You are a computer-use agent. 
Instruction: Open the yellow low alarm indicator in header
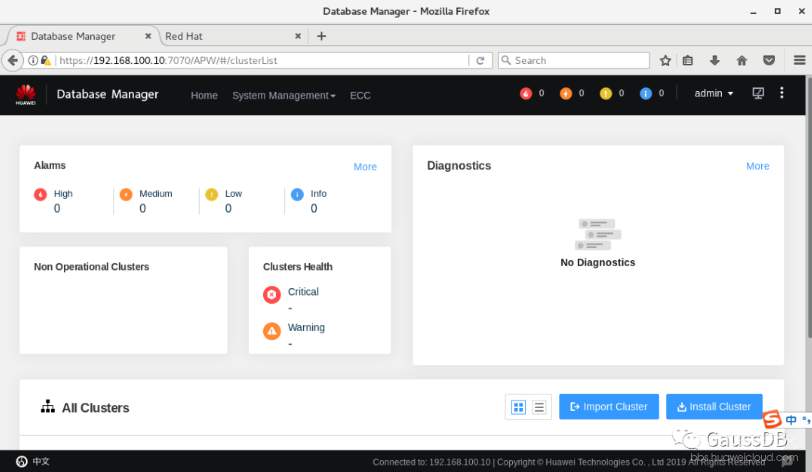coord(605,93)
